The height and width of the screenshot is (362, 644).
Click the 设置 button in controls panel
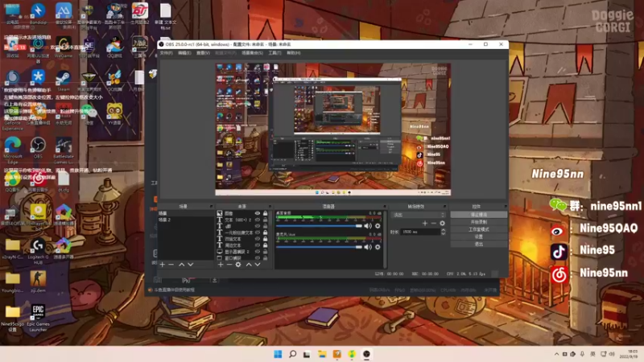tap(478, 237)
